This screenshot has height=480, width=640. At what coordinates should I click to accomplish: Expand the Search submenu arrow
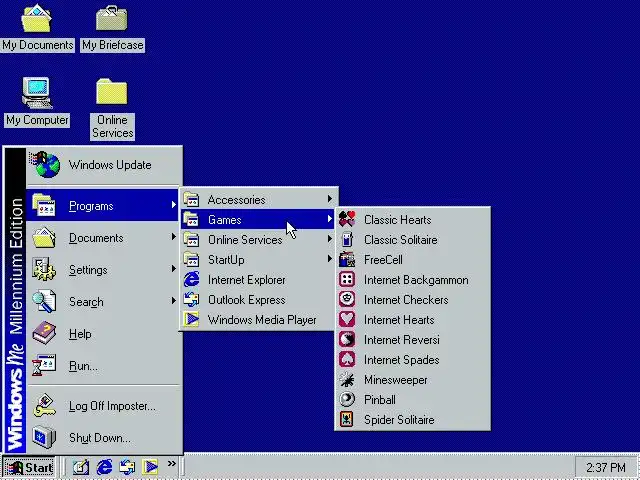[x=173, y=301]
